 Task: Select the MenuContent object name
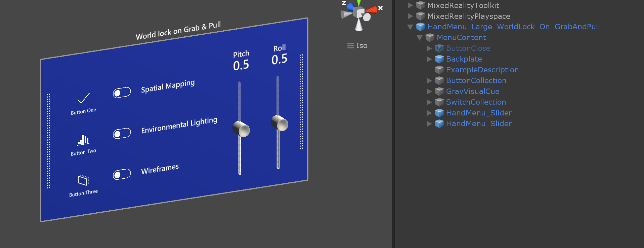point(461,38)
